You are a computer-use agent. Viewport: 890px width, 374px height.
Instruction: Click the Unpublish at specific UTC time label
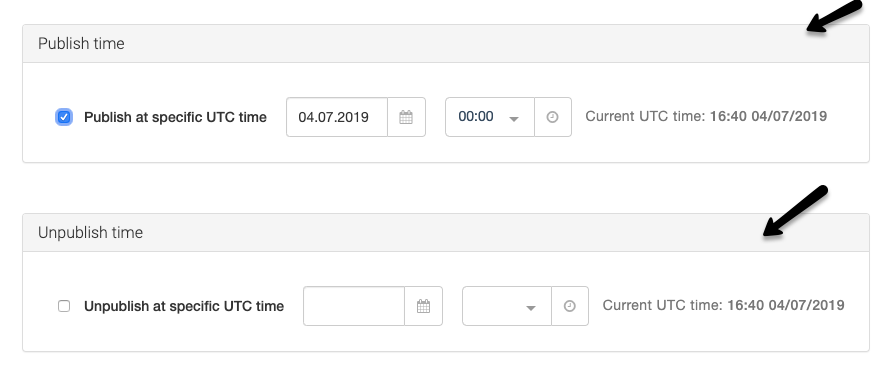pos(184,306)
